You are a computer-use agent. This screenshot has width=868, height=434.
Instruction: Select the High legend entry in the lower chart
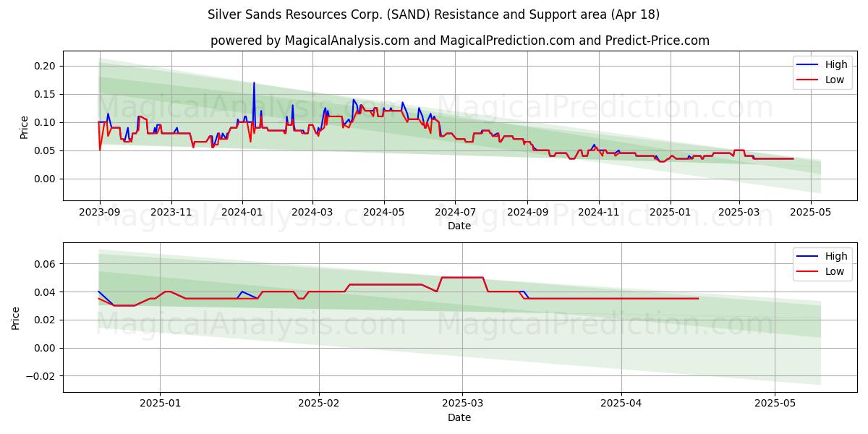822,256
